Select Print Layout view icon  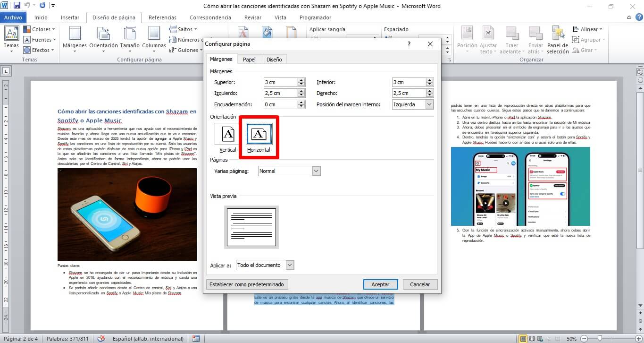click(523, 339)
